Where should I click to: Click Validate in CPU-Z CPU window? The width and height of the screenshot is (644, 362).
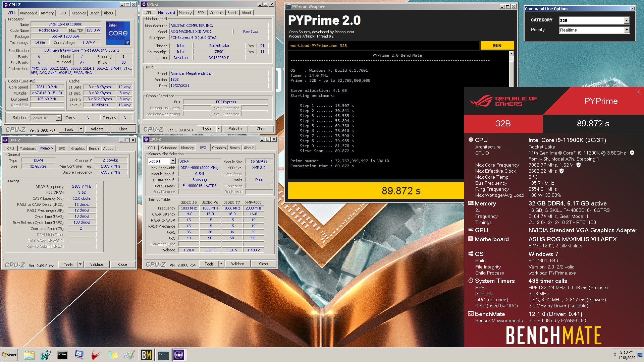pos(97,129)
